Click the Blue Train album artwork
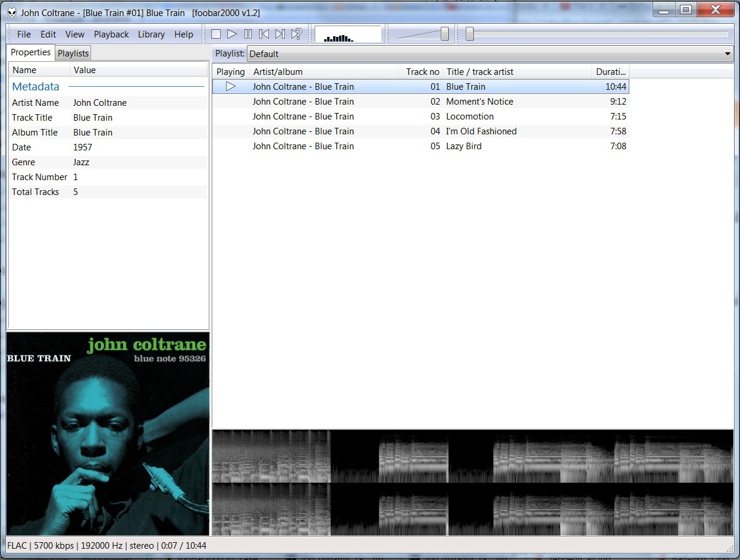Image resolution: width=740 pixels, height=560 pixels. point(108,434)
